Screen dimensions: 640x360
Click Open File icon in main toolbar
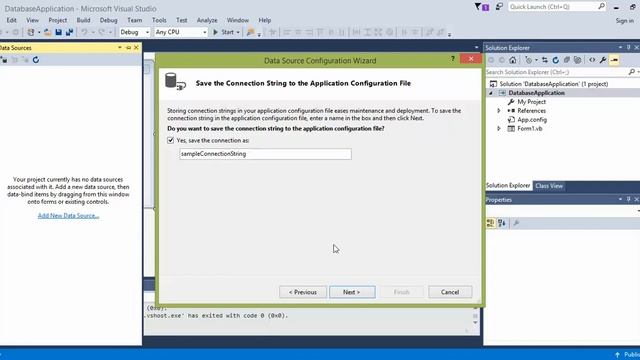[47, 32]
